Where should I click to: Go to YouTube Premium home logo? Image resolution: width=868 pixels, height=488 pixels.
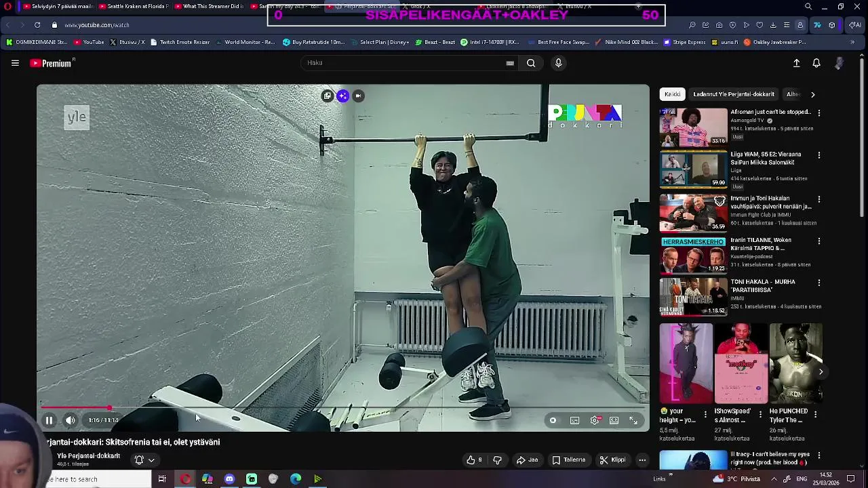click(x=51, y=63)
